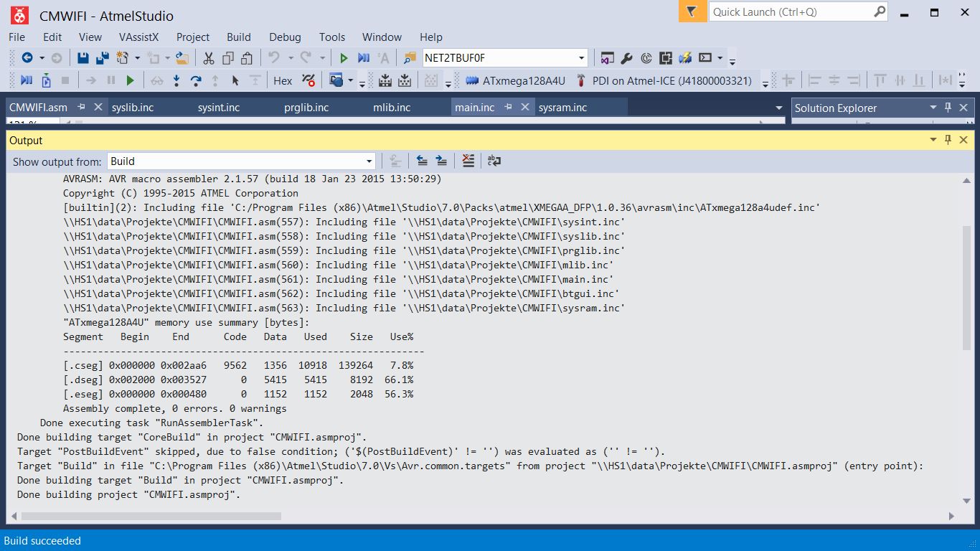Screen dimensions: 980x551
Task: Click Continue green play in debug toolbar
Action: pyautogui.click(x=130, y=80)
